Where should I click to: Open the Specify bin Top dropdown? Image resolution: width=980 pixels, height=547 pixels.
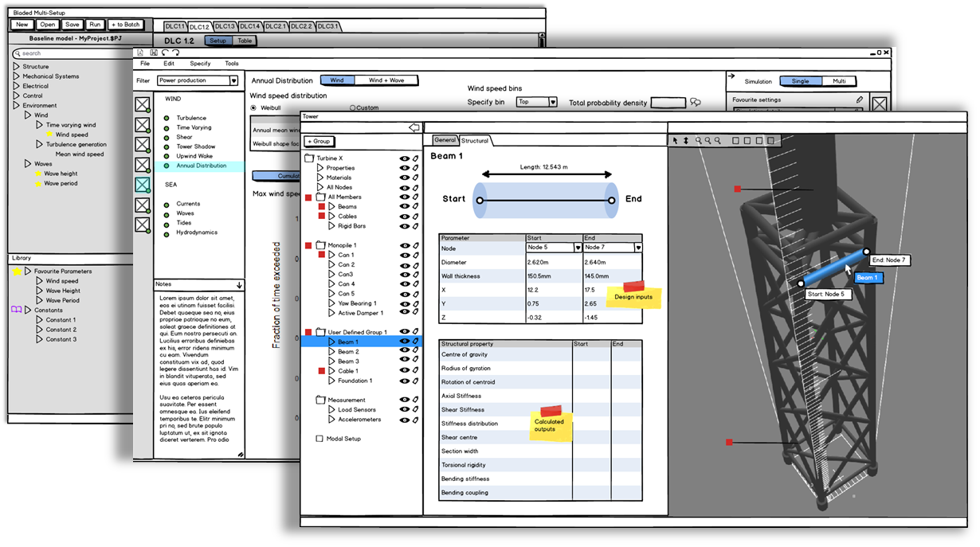(x=536, y=102)
